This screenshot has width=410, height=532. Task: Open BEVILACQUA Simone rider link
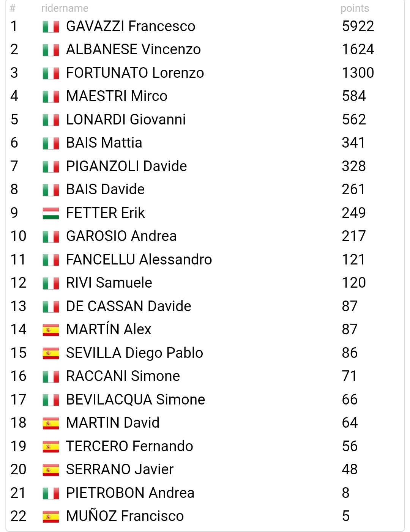coord(136,400)
